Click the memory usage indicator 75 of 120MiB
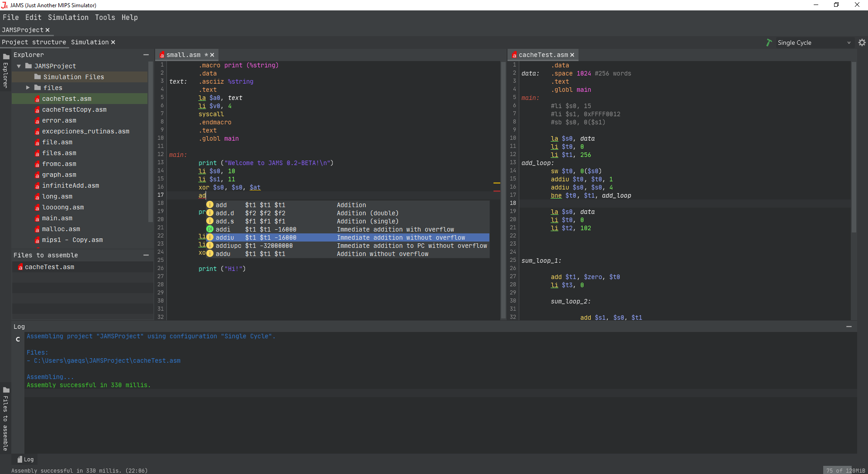 point(845,470)
